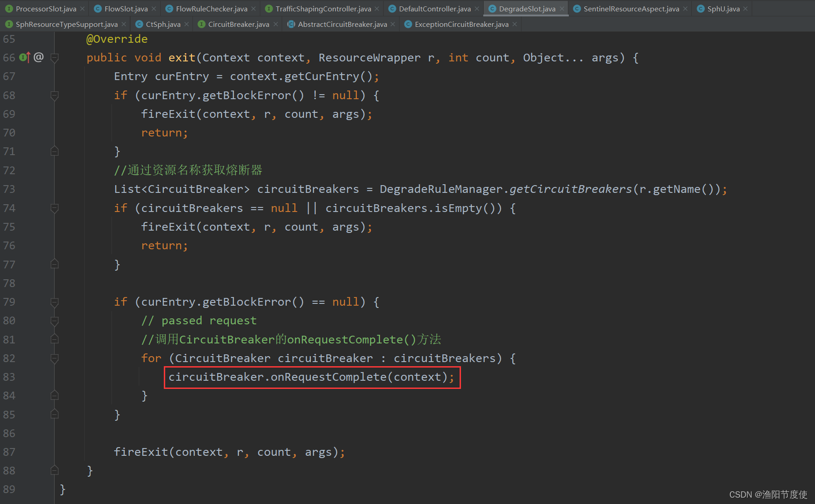Click the return statement on line 76

164,246
